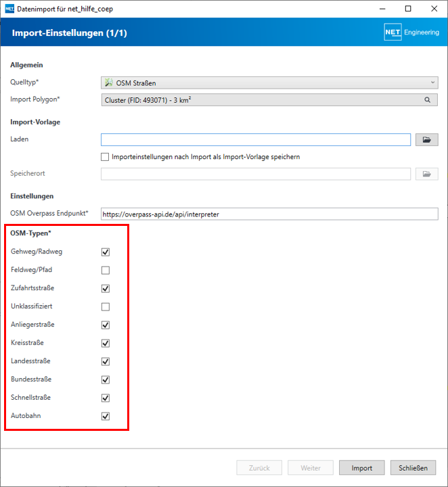This screenshot has height=487, width=448.
Task: Uncheck the Autobahn checkbox
Action: tap(106, 416)
